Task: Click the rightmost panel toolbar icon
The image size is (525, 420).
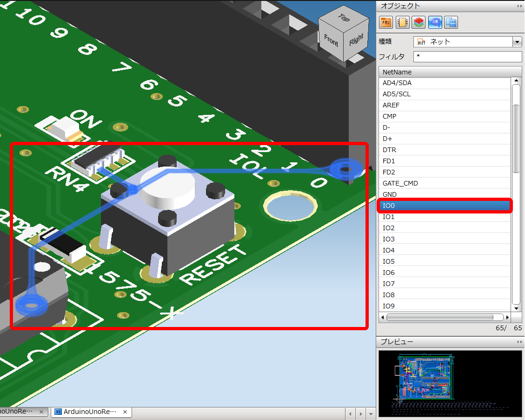Action: (451, 22)
